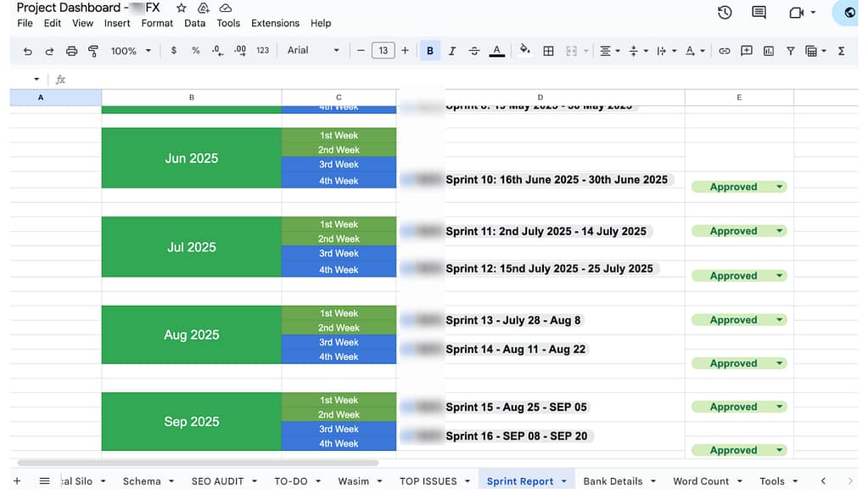Add a new sheet with the plus button
The height and width of the screenshot is (489, 868).
click(17, 480)
